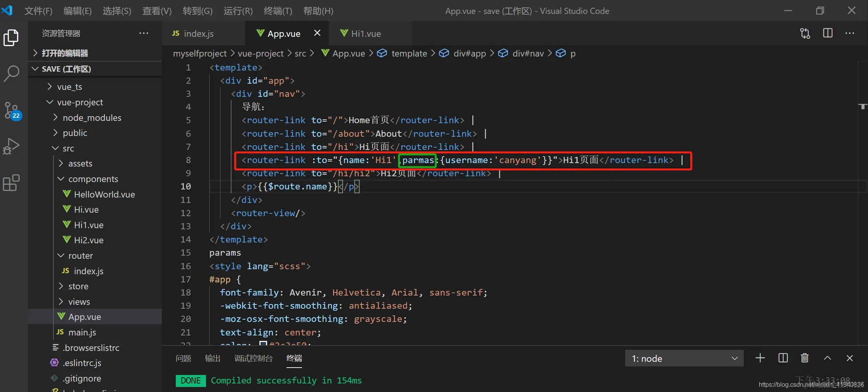Expand the store folder
The width and height of the screenshot is (868, 392).
[78, 286]
